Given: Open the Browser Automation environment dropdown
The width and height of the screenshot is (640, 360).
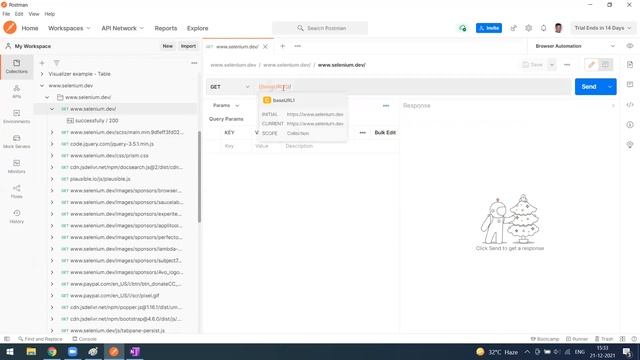Looking at the screenshot, I should click(x=575, y=46).
